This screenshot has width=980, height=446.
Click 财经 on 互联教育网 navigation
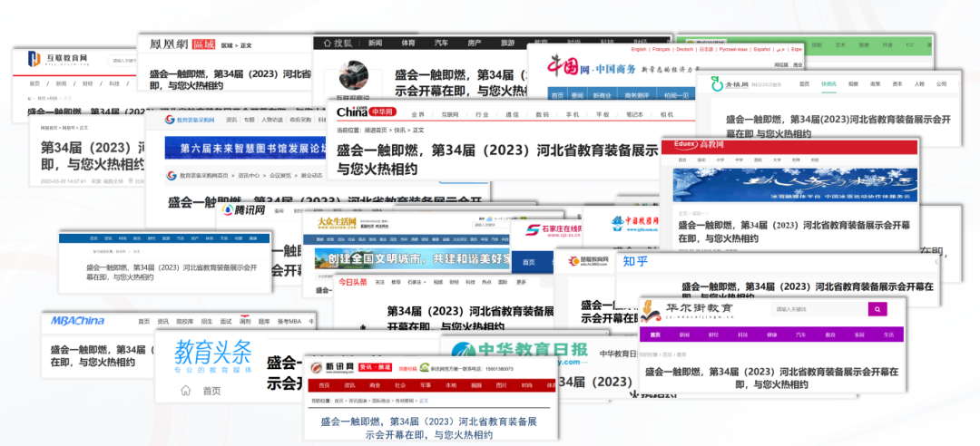[x=87, y=83]
